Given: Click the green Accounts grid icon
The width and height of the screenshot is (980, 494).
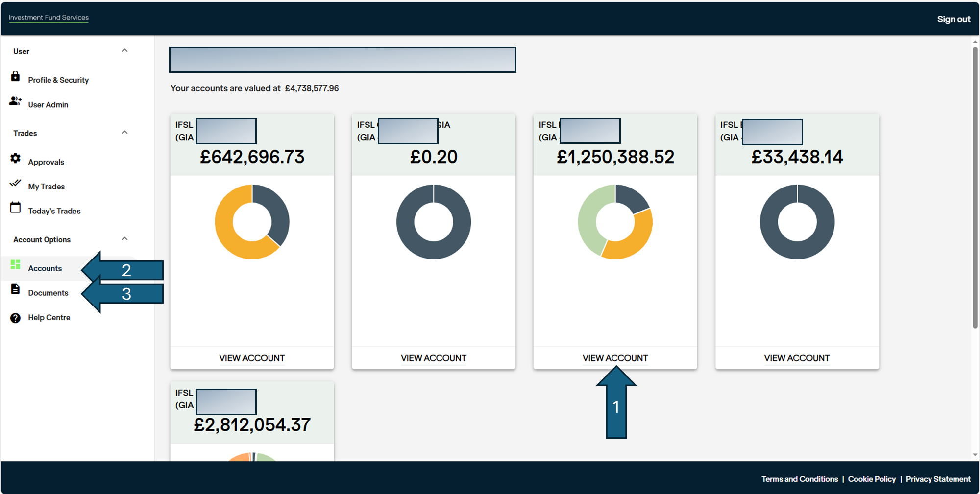Looking at the screenshot, I should [16, 264].
